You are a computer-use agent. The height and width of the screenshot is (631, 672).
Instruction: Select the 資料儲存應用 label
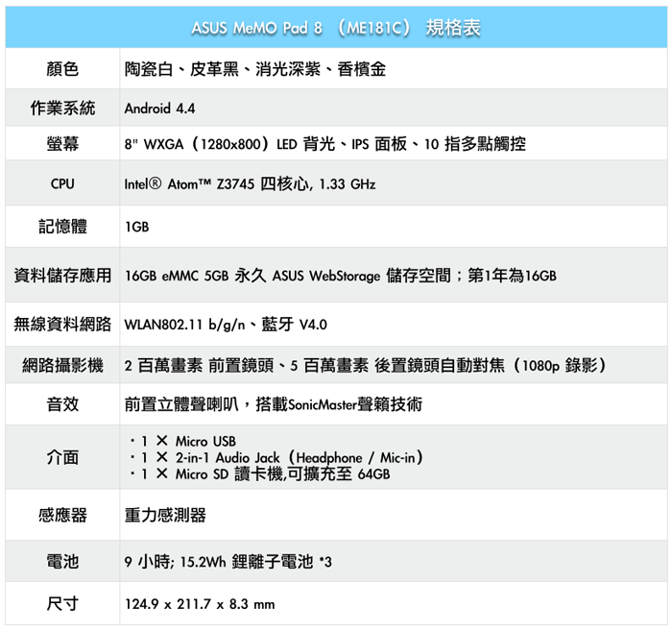(62, 276)
